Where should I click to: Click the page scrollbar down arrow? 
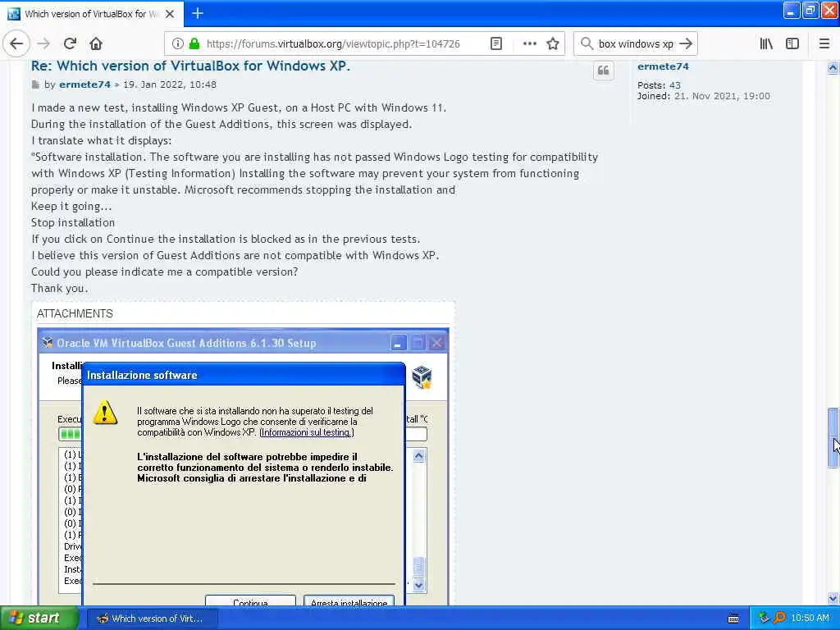coord(833,598)
